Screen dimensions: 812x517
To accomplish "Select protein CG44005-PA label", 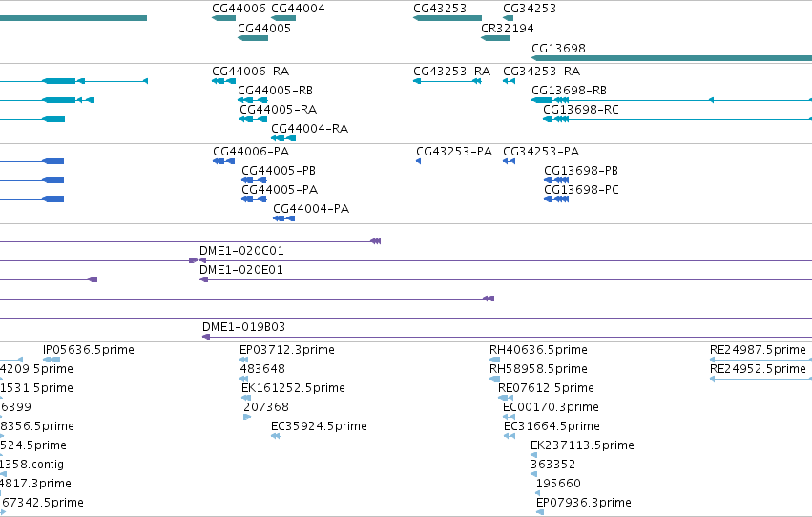I will (280, 190).
